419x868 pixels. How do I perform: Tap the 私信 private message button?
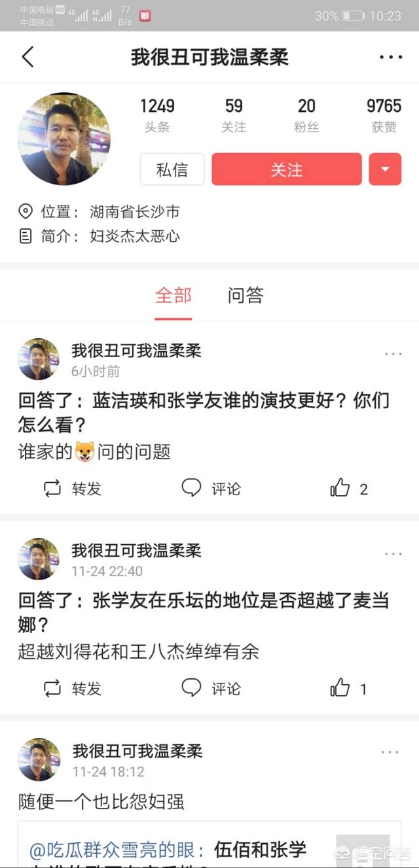tap(172, 169)
